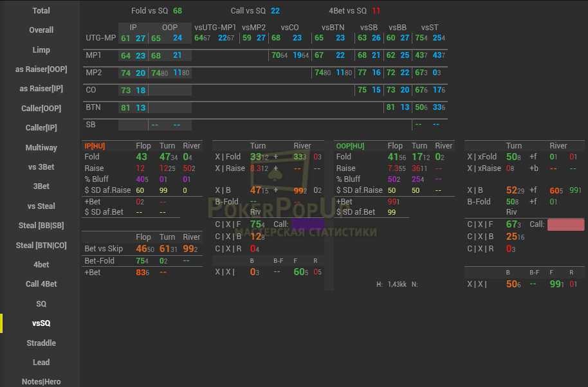Open the Lead tab
The image size is (588, 387).
pos(41,362)
